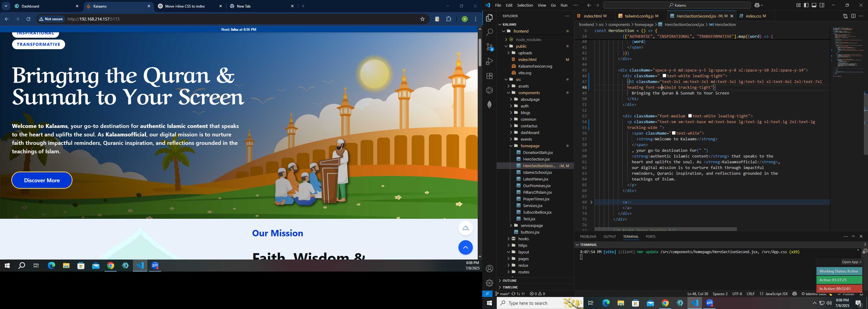The width and height of the screenshot is (868, 309).
Task: Open the terminal panel ellipsis menu
Action: [x=845, y=237]
